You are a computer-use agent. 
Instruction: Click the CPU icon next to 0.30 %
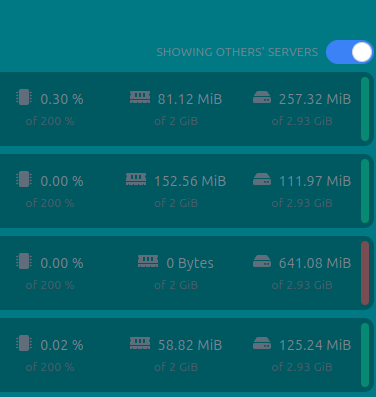(24, 97)
